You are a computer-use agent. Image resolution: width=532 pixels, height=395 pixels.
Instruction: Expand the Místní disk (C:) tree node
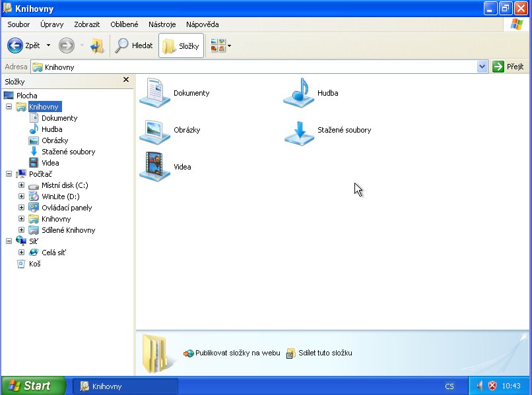click(21, 185)
